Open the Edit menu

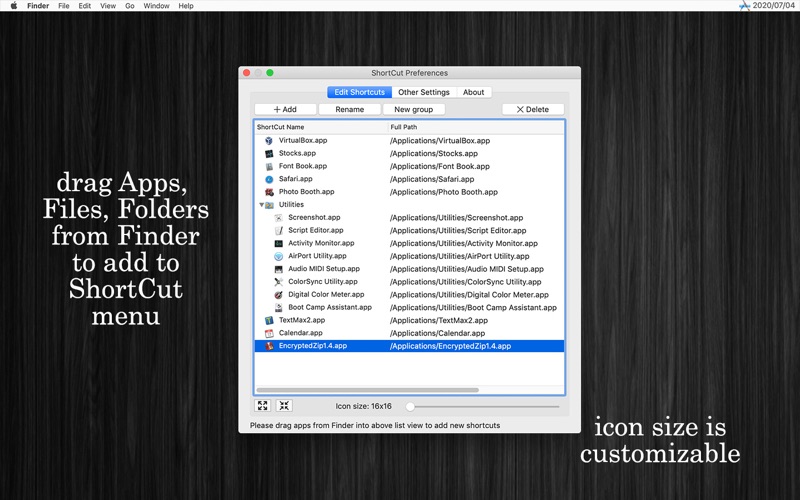(x=85, y=6)
